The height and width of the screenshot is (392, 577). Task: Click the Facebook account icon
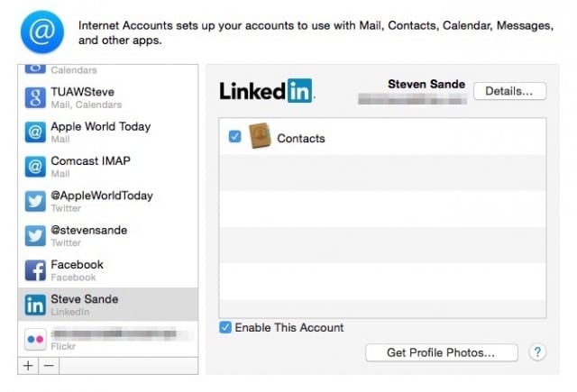point(35,269)
